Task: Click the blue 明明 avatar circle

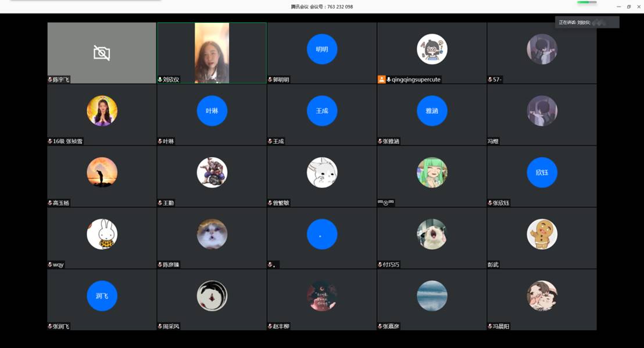Action: [322, 49]
